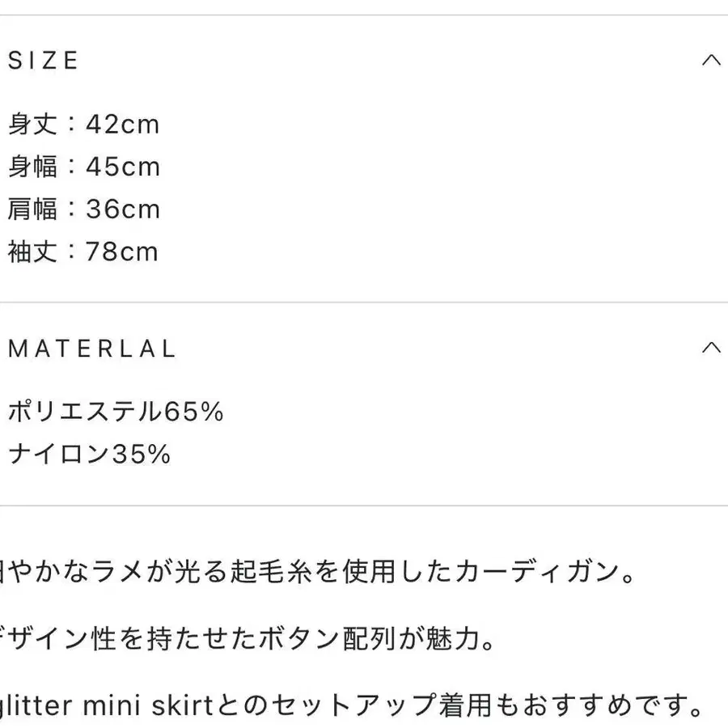Click the 42cm length value
The width and height of the screenshot is (728, 728).
123,125
